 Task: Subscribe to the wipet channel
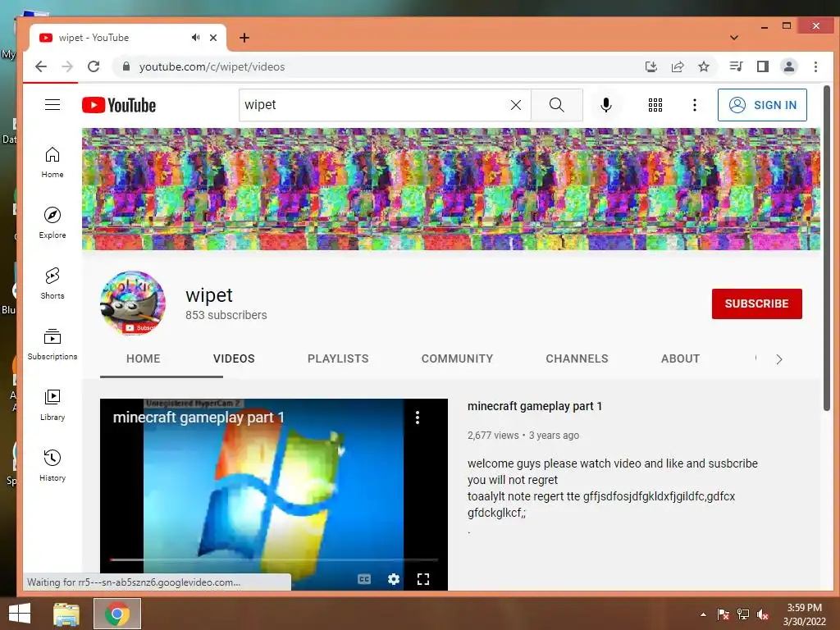click(x=756, y=304)
